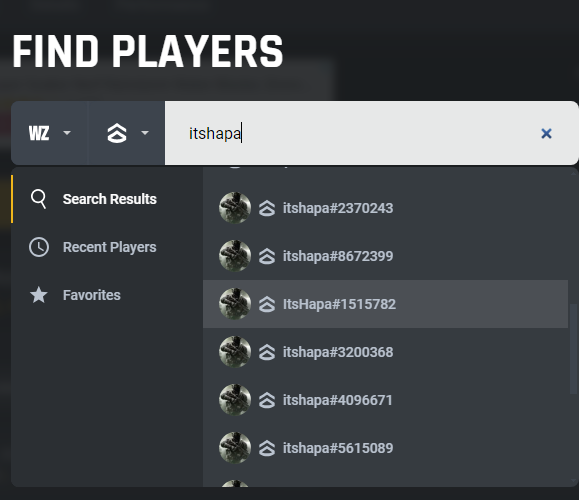Click the WZ Warzone logo
579x500 pixels.
pyautogui.click(x=39, y=133)
